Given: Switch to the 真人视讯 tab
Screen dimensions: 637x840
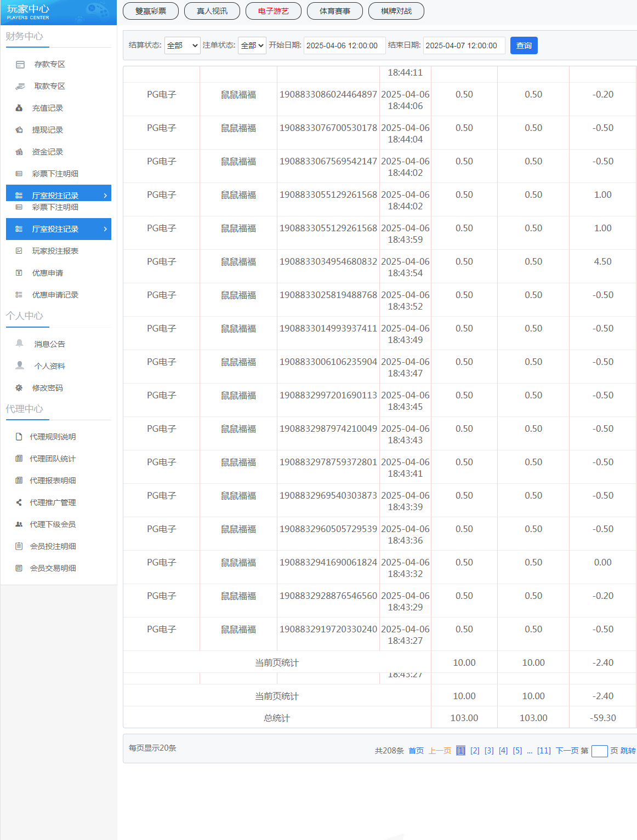Looking at the screenshot, I should click(212, 11).
